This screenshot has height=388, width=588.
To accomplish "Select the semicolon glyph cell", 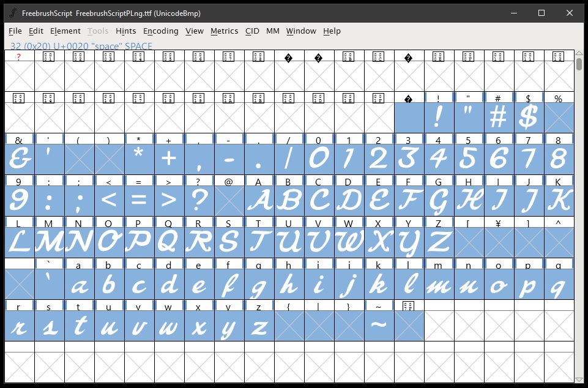I will (x=79, y=201).
